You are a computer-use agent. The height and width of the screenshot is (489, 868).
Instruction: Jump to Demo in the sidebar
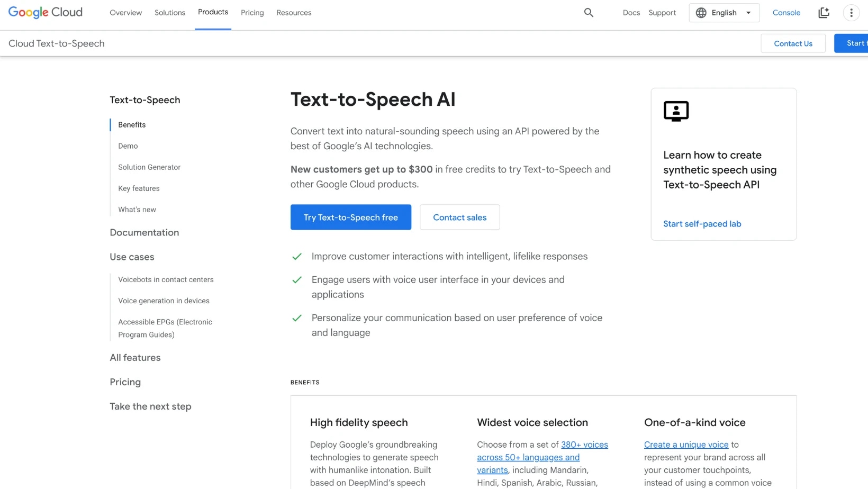tap(128, 146)
